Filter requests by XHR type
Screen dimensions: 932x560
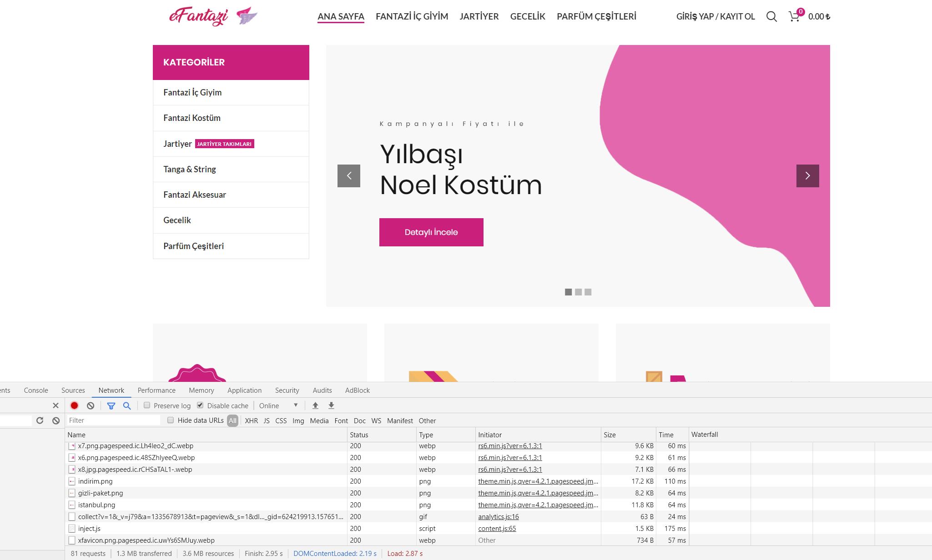(x=251, y=420)
